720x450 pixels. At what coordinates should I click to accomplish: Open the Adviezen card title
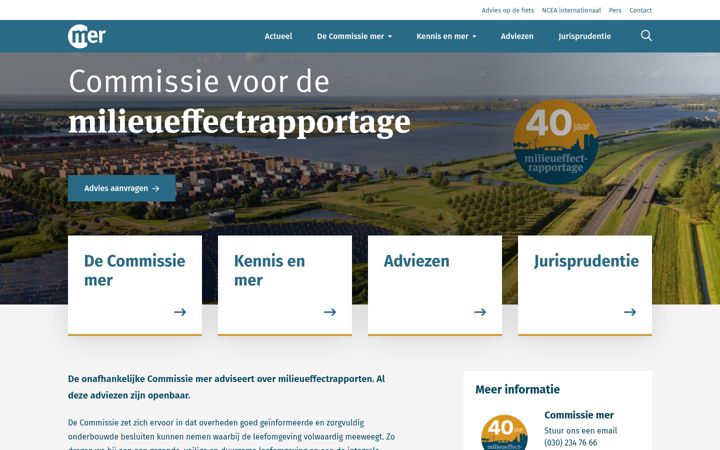[416, 261]
